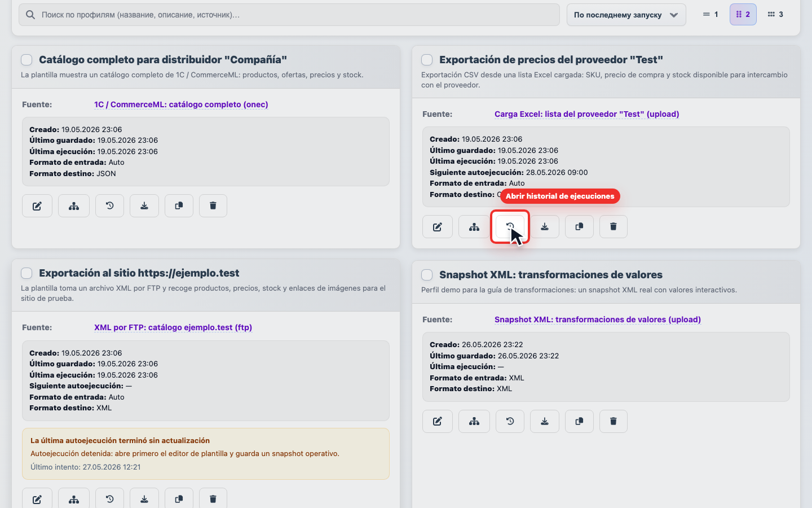Click "Siguiente autoejecución: —" in ejemplo.test card
Image resolution: width=812 pixels, height=508 pixels.
click(x=81, y=386)
